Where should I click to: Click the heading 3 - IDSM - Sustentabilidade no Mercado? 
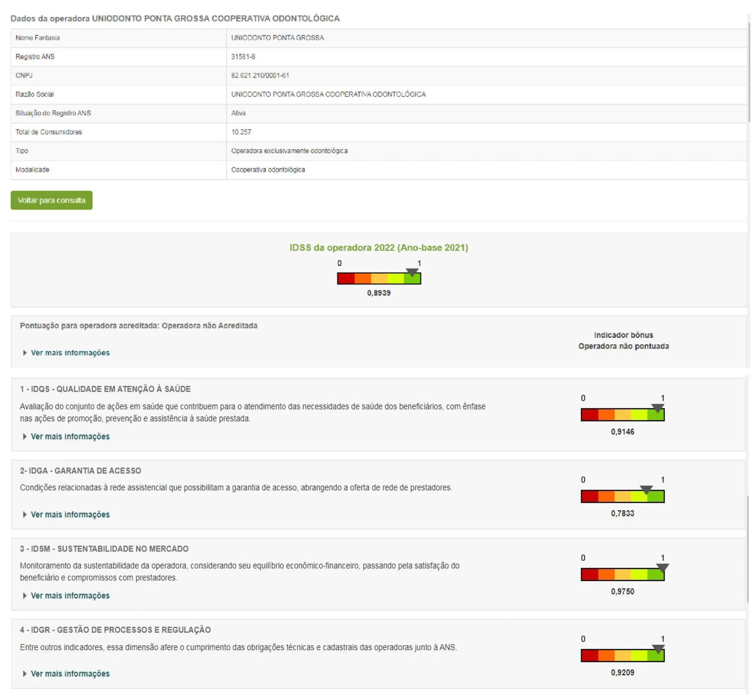pos(104,549)
